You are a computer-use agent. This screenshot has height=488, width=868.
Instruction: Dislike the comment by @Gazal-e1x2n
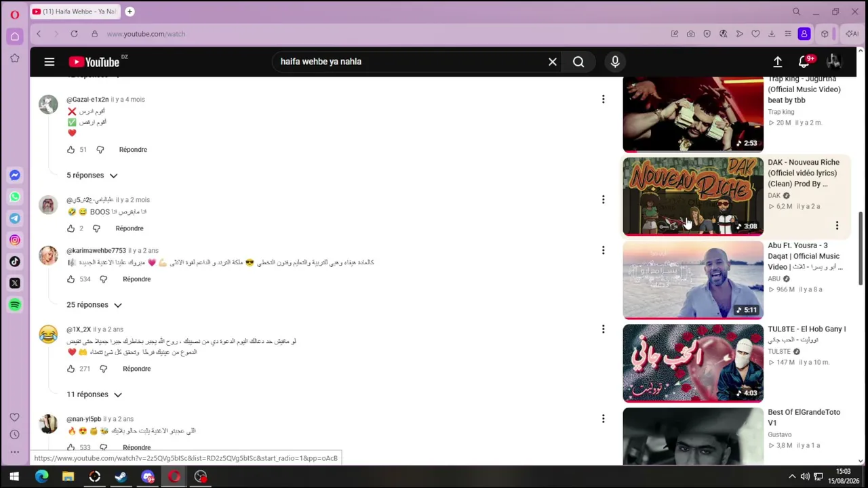coord(100,150)
